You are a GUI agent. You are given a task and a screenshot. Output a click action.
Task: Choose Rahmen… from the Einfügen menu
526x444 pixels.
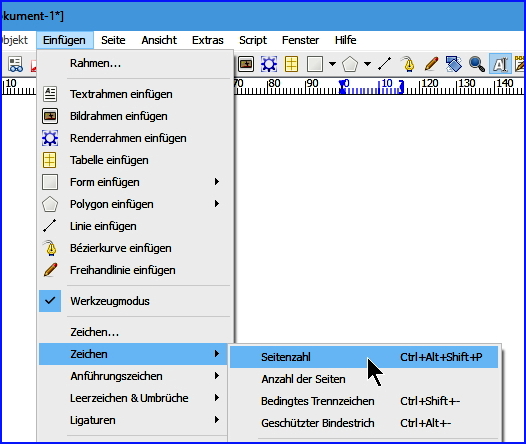pyautogui.click(x=136, y=63)
